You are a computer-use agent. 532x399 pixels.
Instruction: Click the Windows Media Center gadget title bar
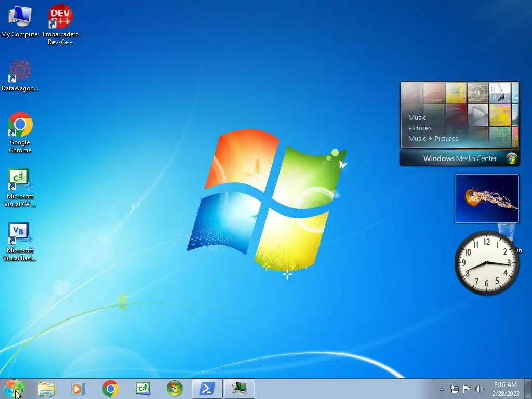pos(460,158)
